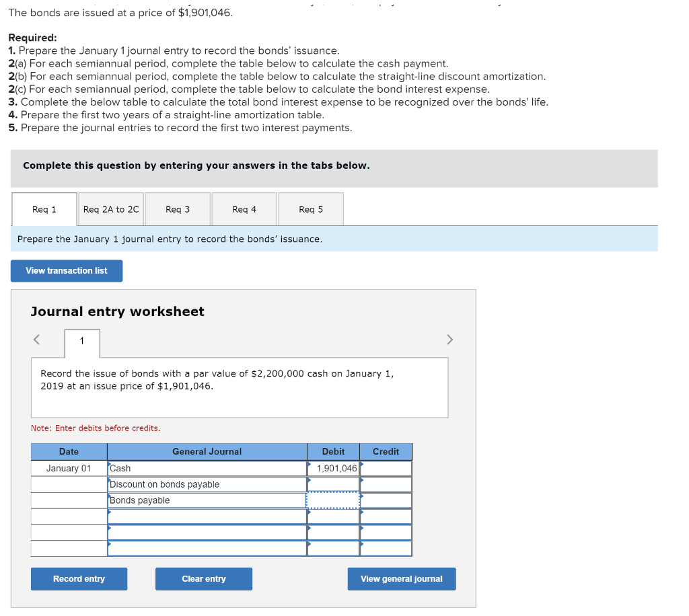Click the fifth row credit field
The width and height of the screenshot is (689, 616).
[x=386, y=533]
